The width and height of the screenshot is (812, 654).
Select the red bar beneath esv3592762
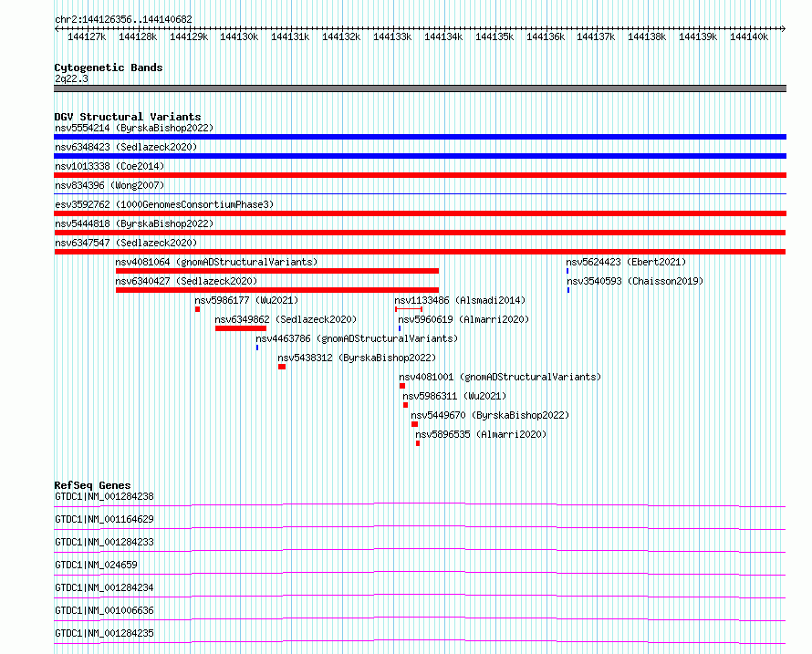pos(420,213)
